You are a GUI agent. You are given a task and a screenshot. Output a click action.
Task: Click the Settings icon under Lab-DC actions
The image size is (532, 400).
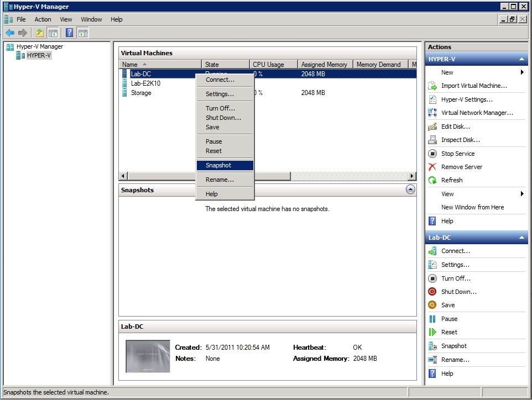pos(432,265)
